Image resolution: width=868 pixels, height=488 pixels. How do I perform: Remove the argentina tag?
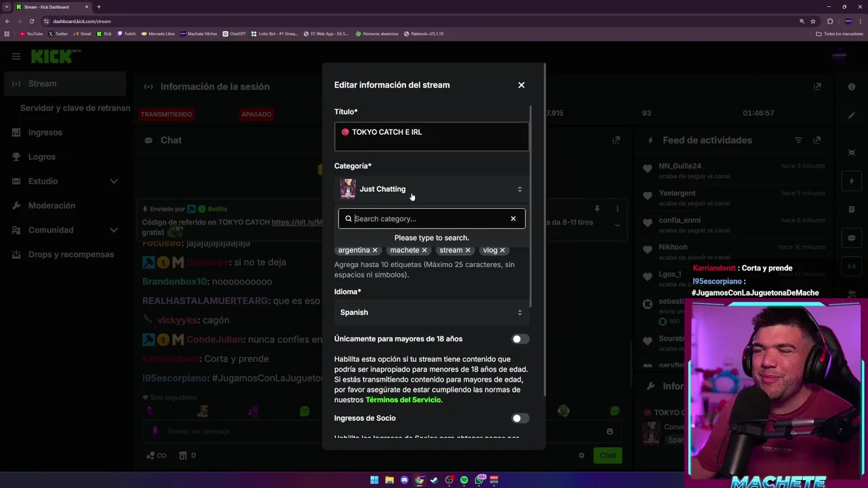pos(374,250)
